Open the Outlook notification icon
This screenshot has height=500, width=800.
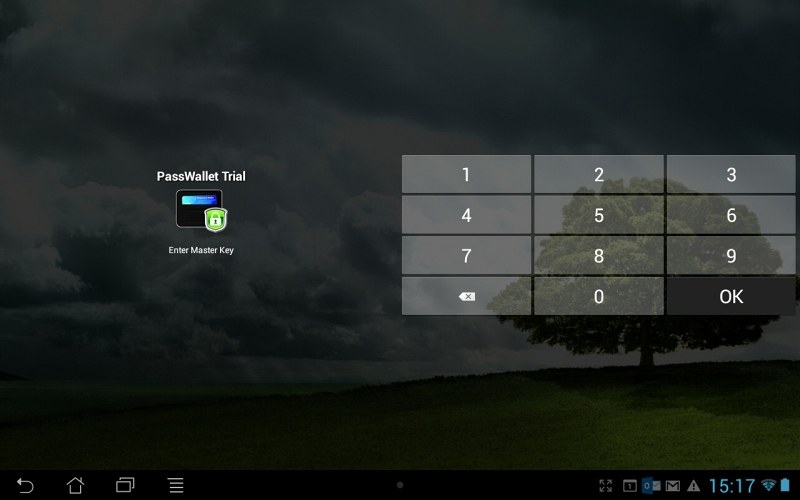650,486
